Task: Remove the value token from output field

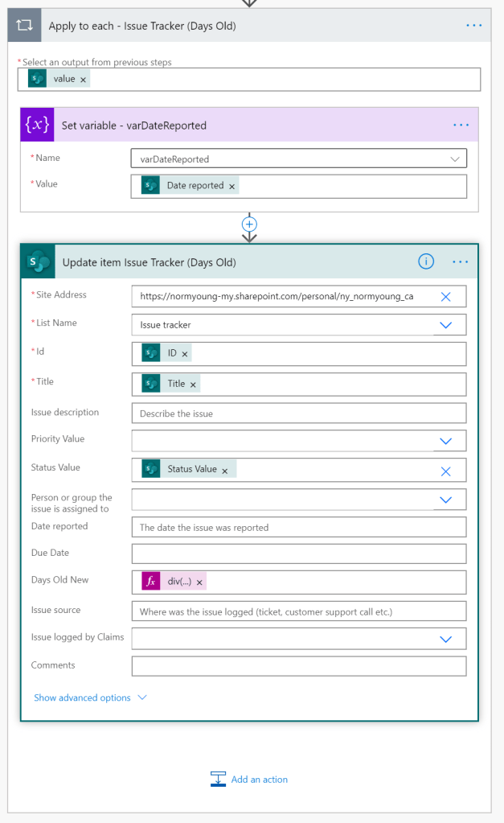Action: (84, 80)
